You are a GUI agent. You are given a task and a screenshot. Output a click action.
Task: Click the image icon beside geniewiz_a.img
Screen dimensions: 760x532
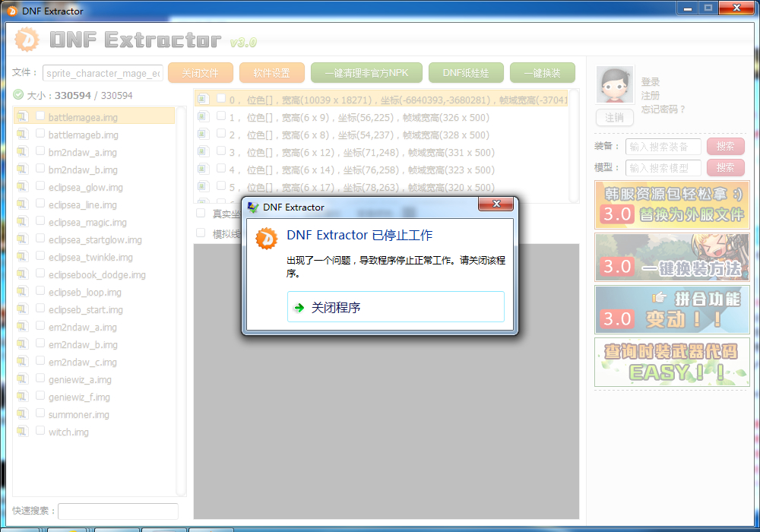click(22, 378)
